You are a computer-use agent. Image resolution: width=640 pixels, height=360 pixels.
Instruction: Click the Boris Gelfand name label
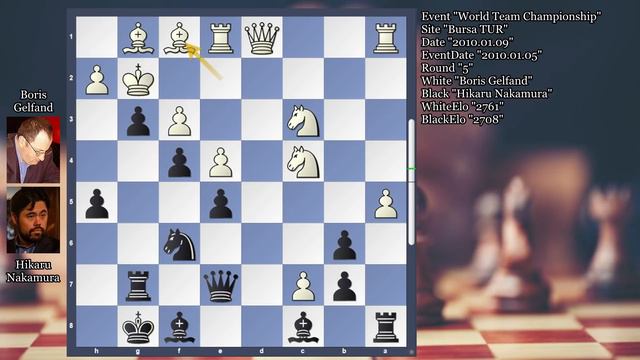(33, 101)
